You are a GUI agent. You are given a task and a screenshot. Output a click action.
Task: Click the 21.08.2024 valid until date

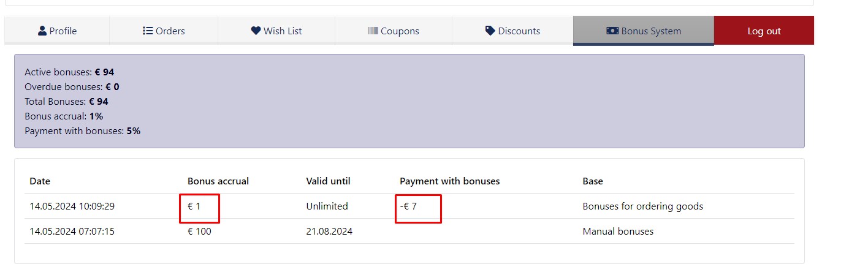[x=329, y=232]
